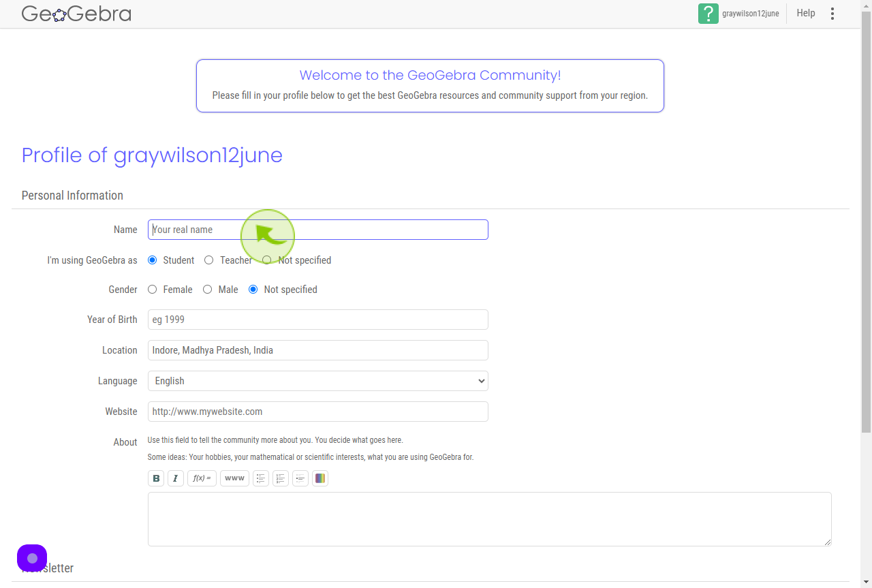Image resolution: width=872 pixels, height=588 pixels.
Task: Select the Student radio button
Action: [153, 260]
